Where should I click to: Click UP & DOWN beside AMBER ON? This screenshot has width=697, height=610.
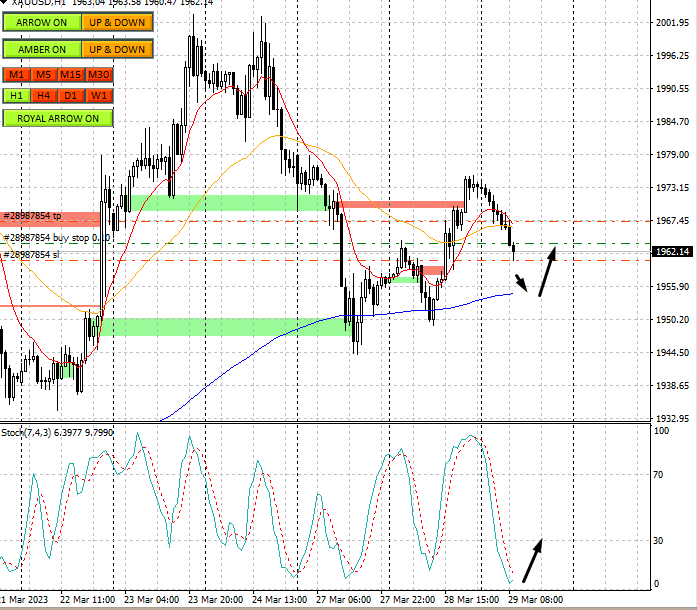(x=117, y=49)
